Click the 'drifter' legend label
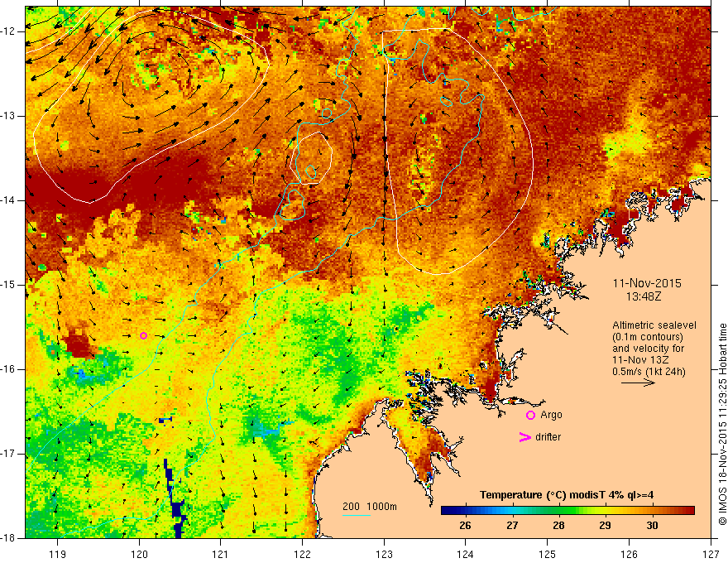 [548, 437]
